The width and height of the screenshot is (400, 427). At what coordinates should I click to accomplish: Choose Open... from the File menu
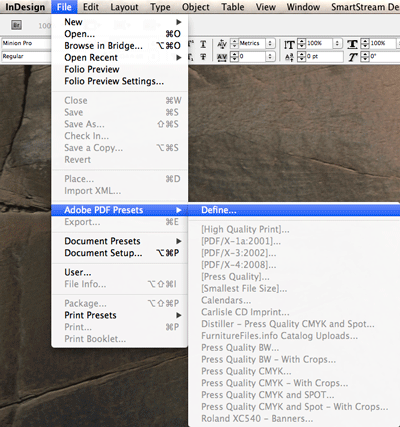(x=120, y=34)
